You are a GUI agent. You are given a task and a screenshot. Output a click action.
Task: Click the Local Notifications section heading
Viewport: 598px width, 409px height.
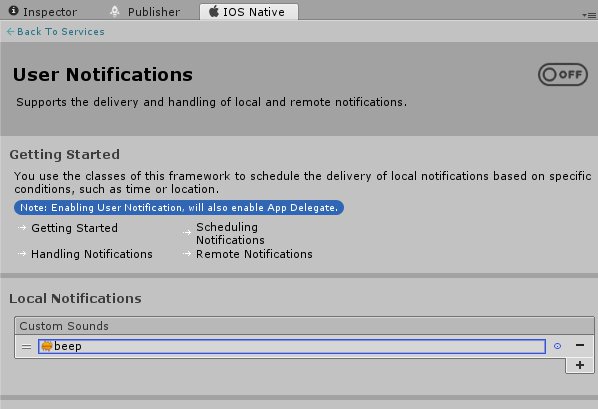click(x=75, y=298)
